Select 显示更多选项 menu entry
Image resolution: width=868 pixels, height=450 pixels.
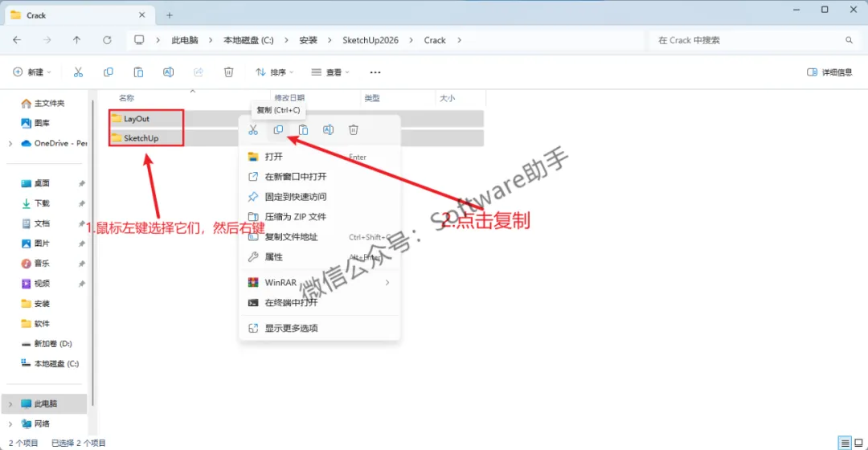[x=319, y=328]
